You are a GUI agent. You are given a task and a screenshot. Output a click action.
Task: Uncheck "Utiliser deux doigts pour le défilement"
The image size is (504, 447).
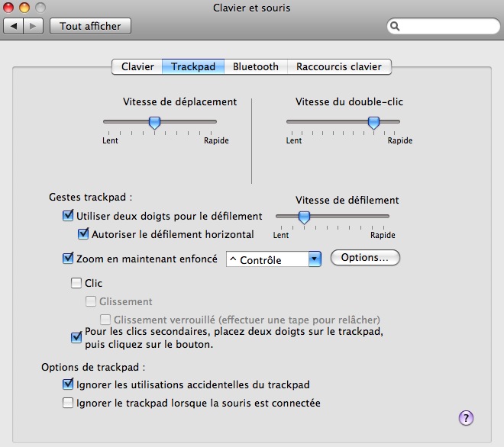click(x=68, y=216)
